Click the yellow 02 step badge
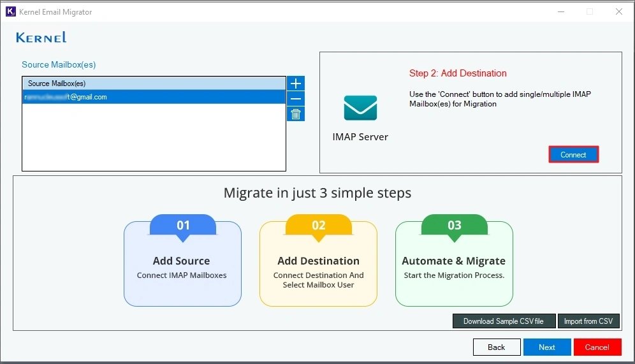Screen dimensions: 635x364 318,226
